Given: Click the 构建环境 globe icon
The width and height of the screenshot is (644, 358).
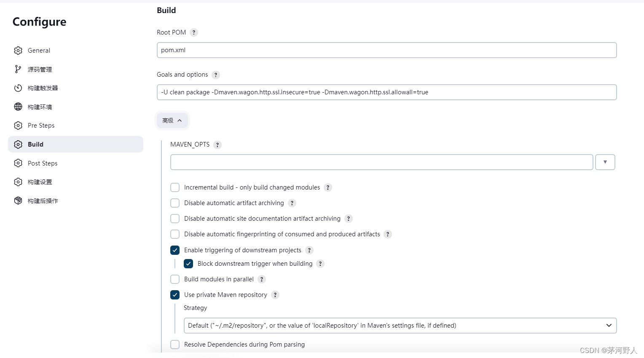Looking at the screenshot, I should [18, 107].
